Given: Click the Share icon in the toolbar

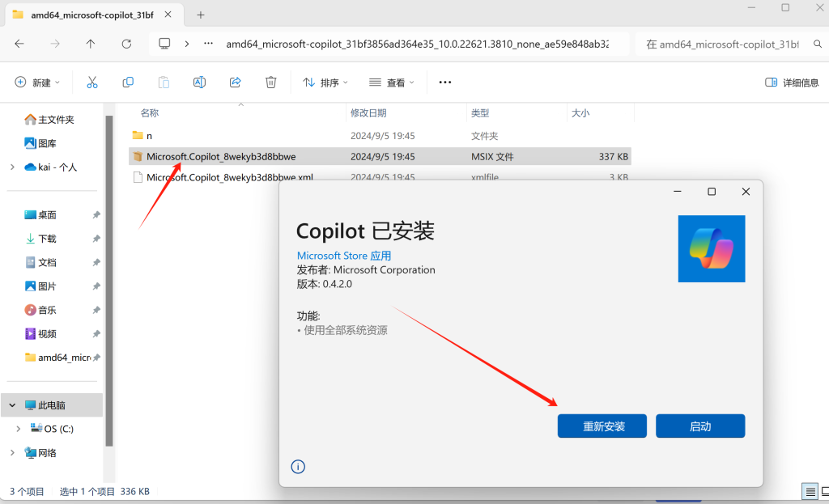Looking at the screenshot, I should coord(235,82).
